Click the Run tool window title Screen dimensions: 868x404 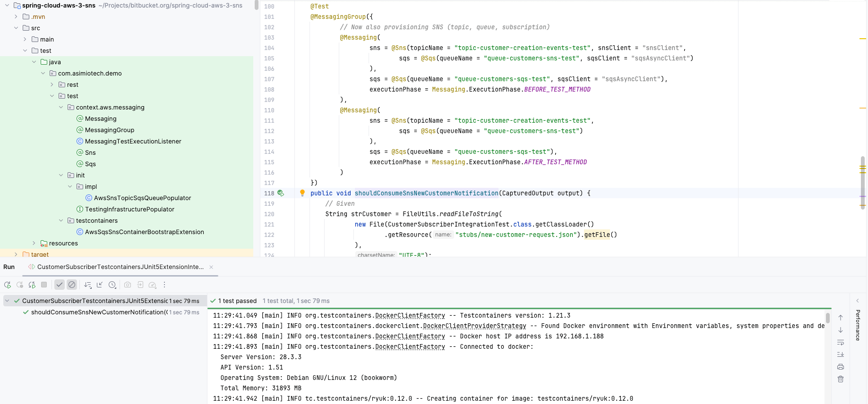coord(9,267)
